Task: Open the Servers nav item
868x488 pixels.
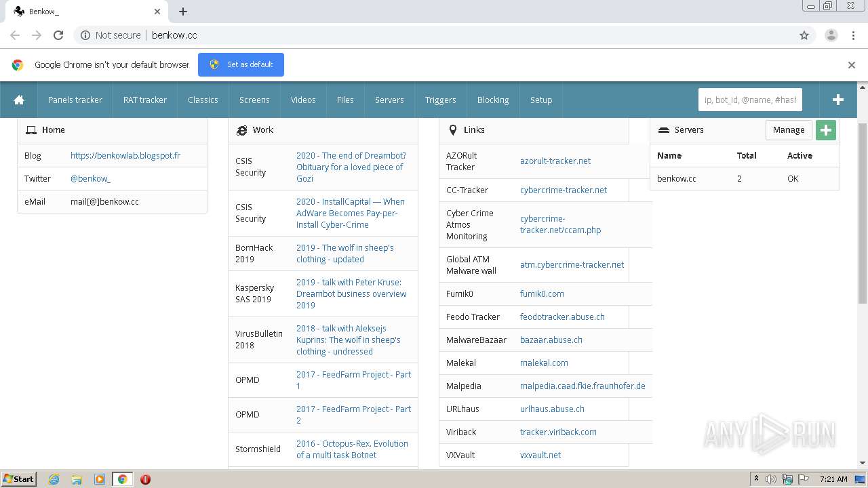Action: pos(389,100)
